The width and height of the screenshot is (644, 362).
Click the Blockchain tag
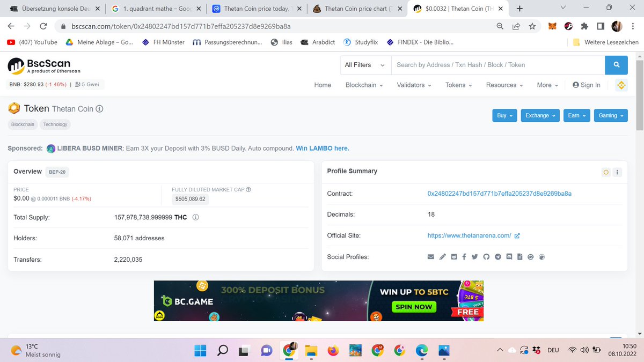coord(23,124)
